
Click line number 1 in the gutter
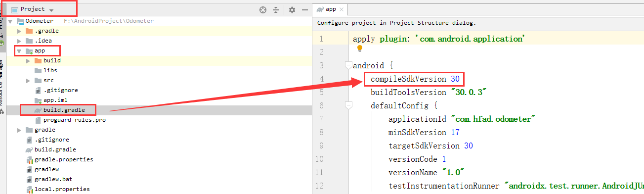[x=321, y=39]
